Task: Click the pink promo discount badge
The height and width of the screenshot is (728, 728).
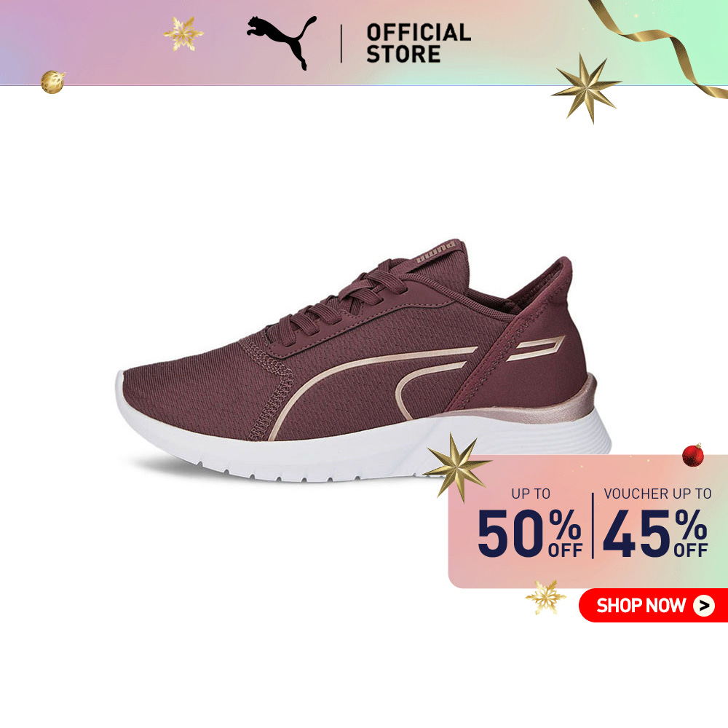Action: 587,521
